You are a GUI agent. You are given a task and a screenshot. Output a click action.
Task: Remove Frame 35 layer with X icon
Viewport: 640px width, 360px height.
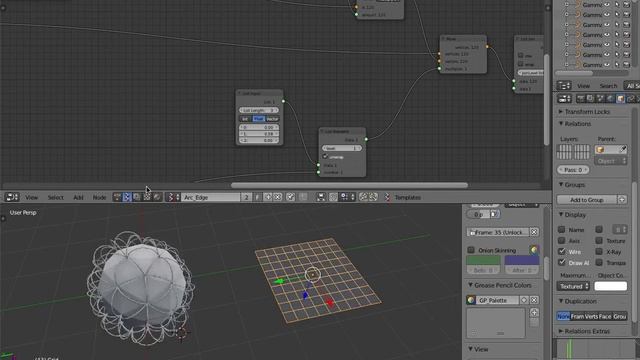tap(534, 232)
